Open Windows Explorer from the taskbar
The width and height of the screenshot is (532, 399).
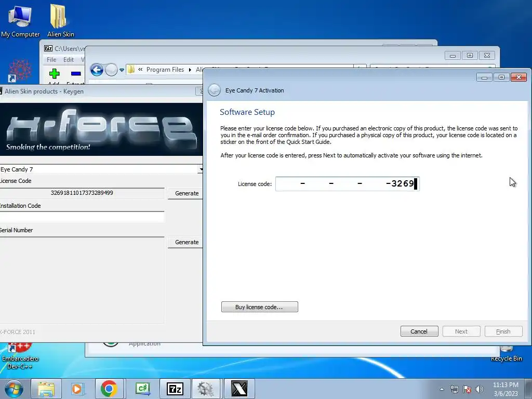tap(46, 389)
